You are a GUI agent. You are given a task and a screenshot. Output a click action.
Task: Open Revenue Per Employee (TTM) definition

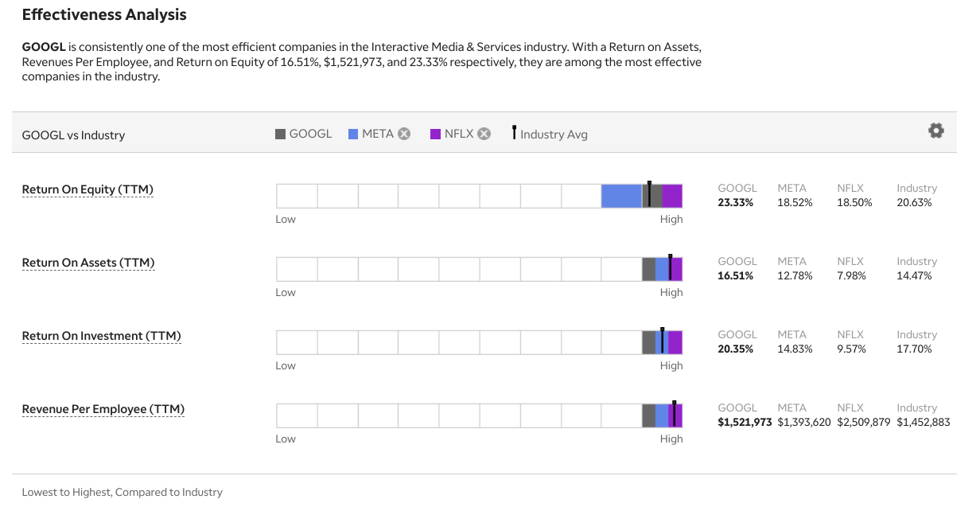click(x=103, y=409)
